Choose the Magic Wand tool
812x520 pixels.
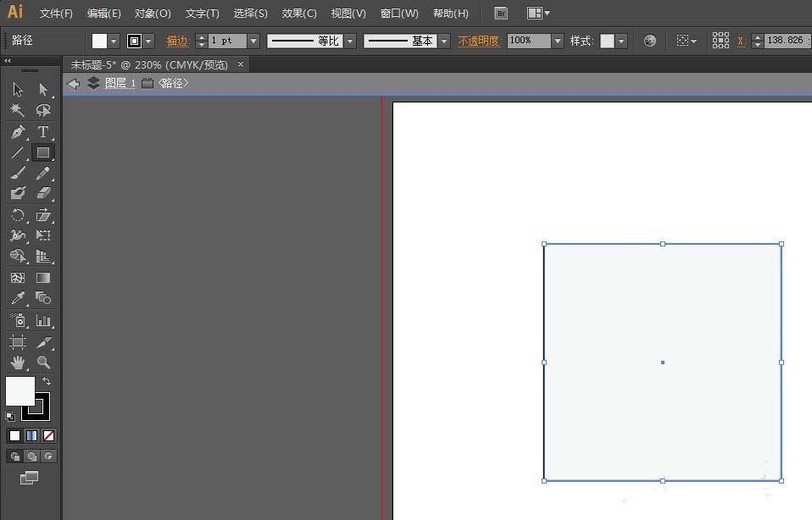coord(18,110)
